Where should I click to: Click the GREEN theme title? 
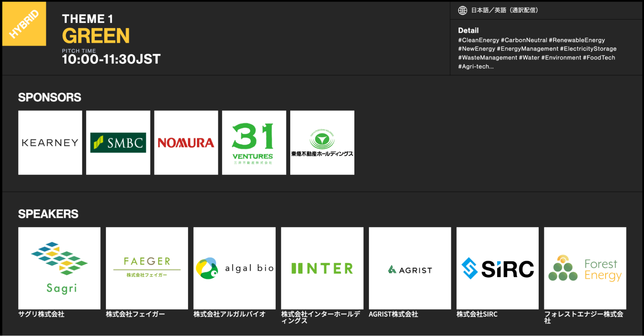click(96, 35)
